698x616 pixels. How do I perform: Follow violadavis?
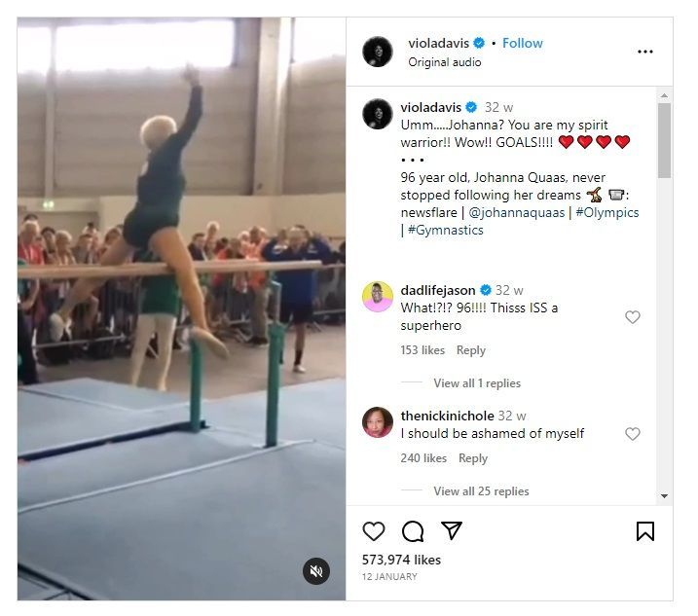(x=523, y=43)
